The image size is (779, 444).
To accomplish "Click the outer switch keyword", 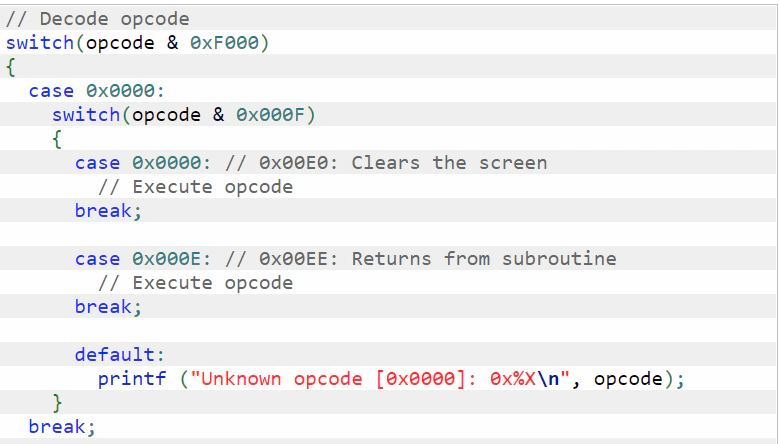I will [x=40, y=43].
